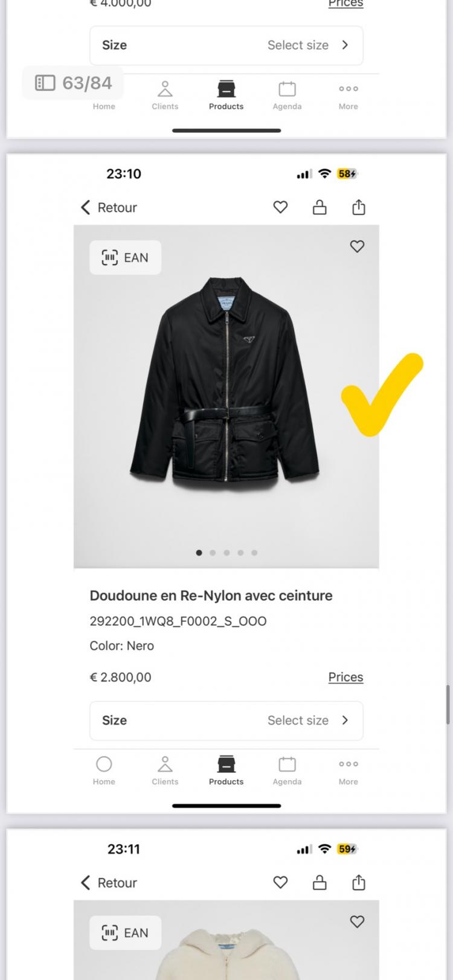Toggle the favorite heart on the black jacket image
The width and height of the screenshot is (453, 980).
point(357,246)
